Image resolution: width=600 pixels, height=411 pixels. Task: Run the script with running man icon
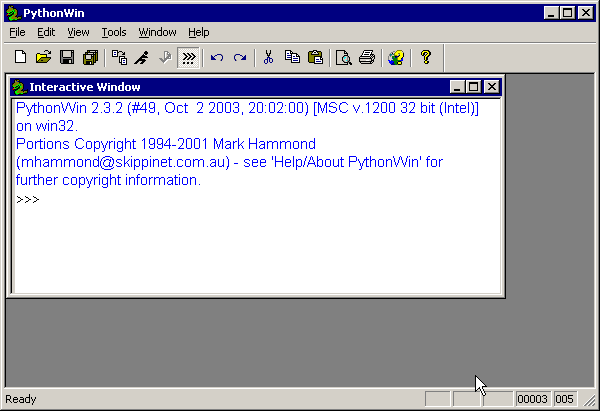coord(142,58)
